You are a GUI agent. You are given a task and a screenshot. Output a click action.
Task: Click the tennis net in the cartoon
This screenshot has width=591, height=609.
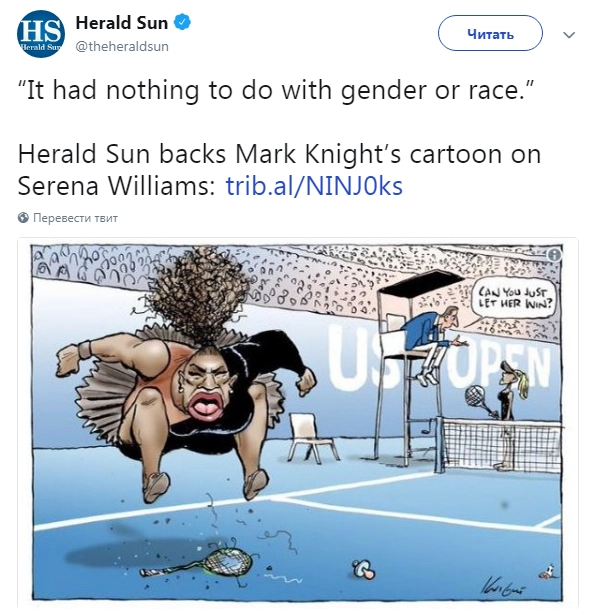pos(499,447)
